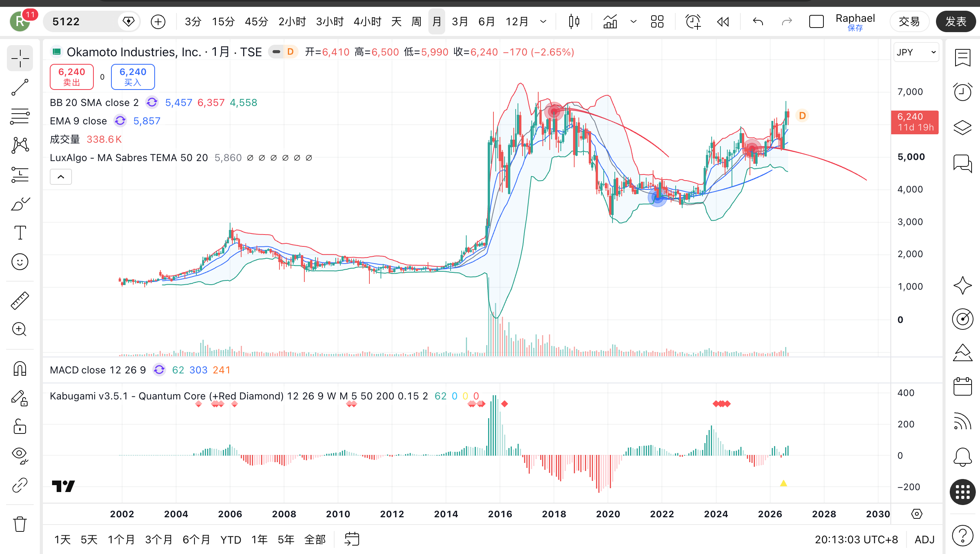This screenshot has height=554, width=980.
Task: Activate the ruler measure tool
Action: 20,301
